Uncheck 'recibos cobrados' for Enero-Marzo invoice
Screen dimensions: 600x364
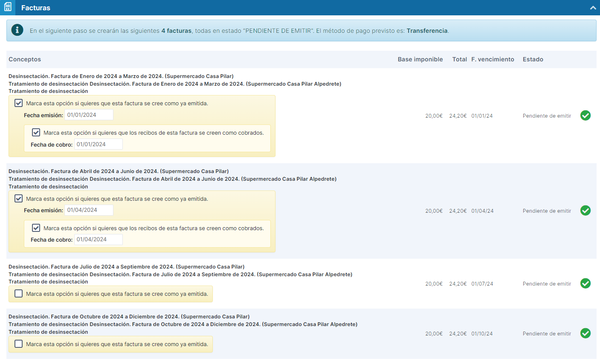[36, 133]
